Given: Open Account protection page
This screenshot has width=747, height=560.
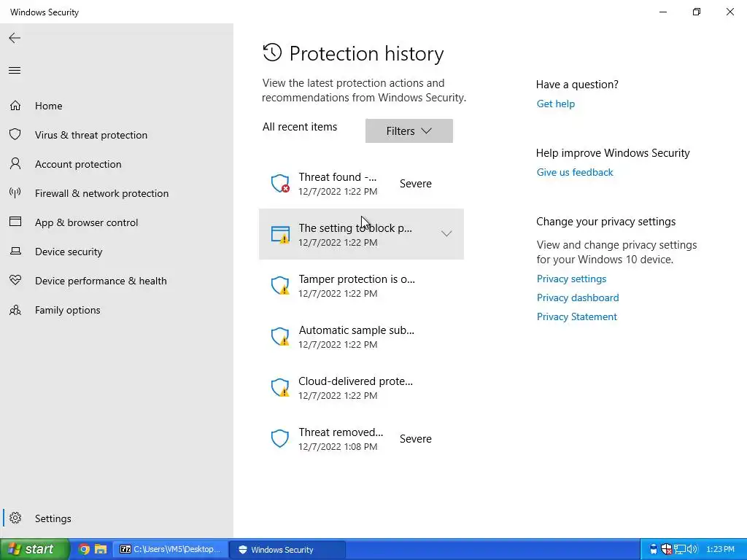Looking at the screenshot, I should (78, 164).
